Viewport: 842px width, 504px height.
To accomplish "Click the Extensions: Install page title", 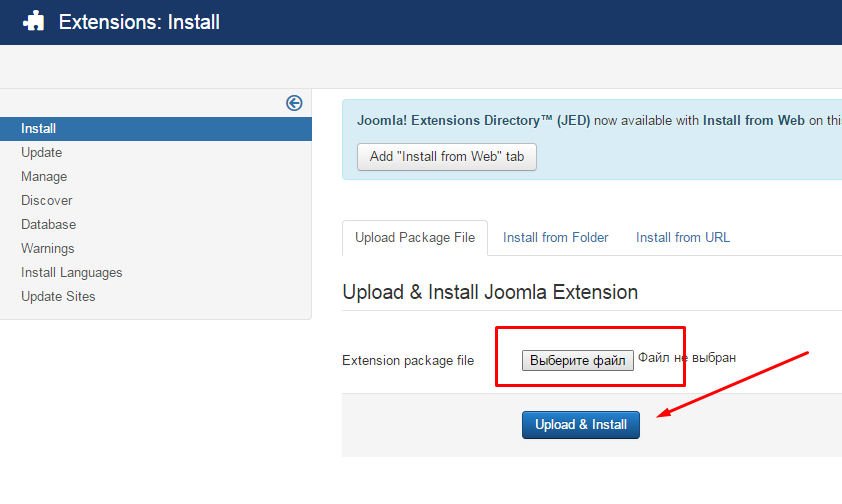I will pyautogui.click(x=139, y=22).
